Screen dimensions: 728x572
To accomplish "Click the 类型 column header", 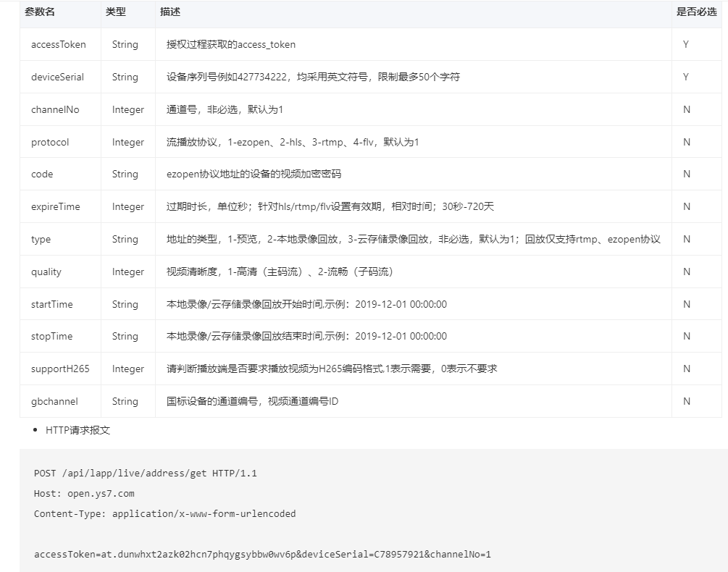I will 116,12.
